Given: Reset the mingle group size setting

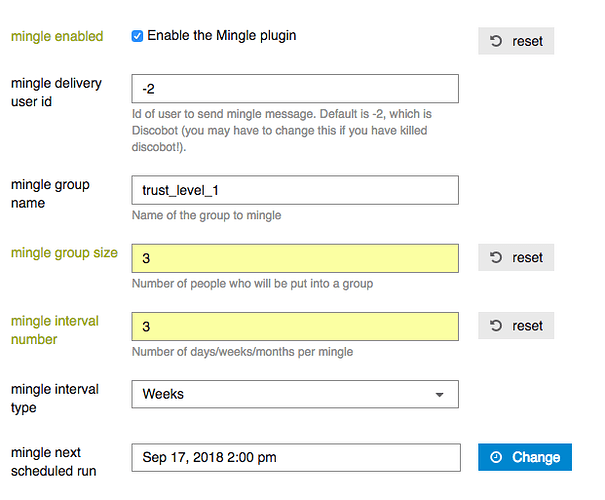Looking at the screenshot, I should (x=516, y=257).
